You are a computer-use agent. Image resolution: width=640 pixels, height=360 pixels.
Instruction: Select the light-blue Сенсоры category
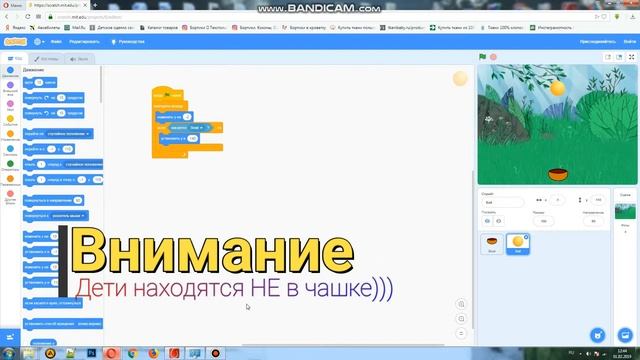coord(10,151)
